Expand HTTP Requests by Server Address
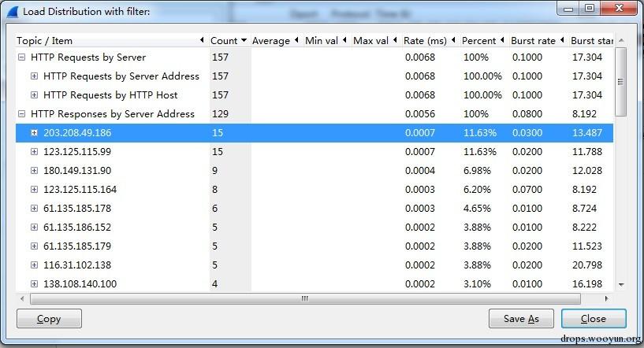Viewport: 644px width, 348px height. tap(34, 76)
